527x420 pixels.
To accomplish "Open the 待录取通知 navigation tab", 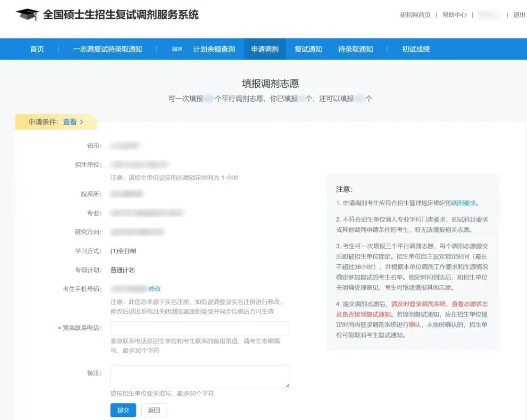I will click(356, 49).
